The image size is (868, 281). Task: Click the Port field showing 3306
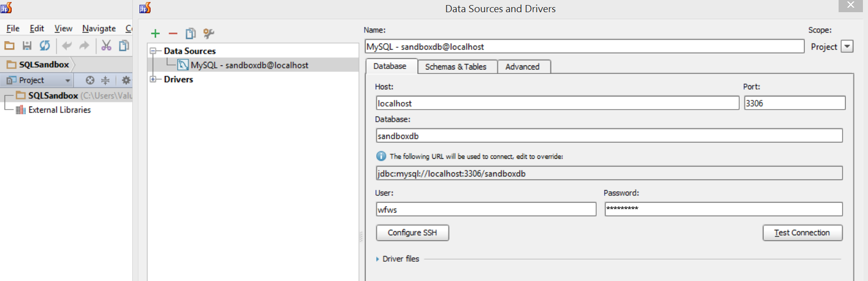pyautogui.click(x=794, y=103)
